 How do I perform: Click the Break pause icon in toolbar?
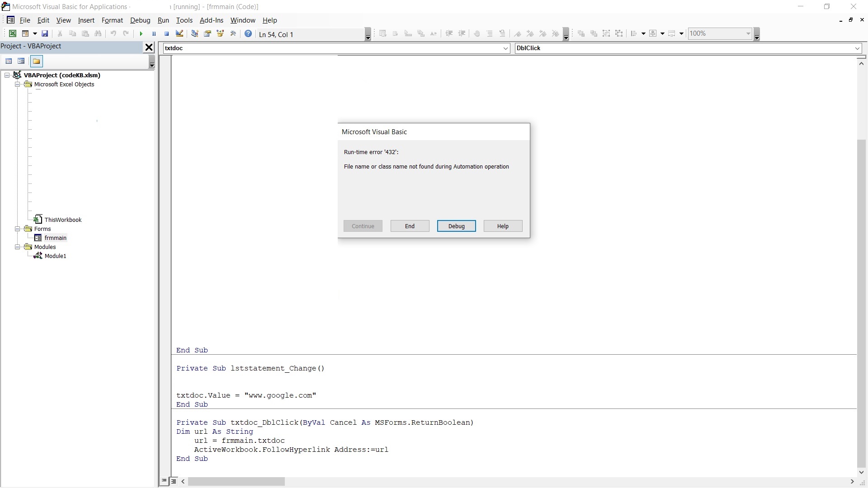(x=154, y=33)
